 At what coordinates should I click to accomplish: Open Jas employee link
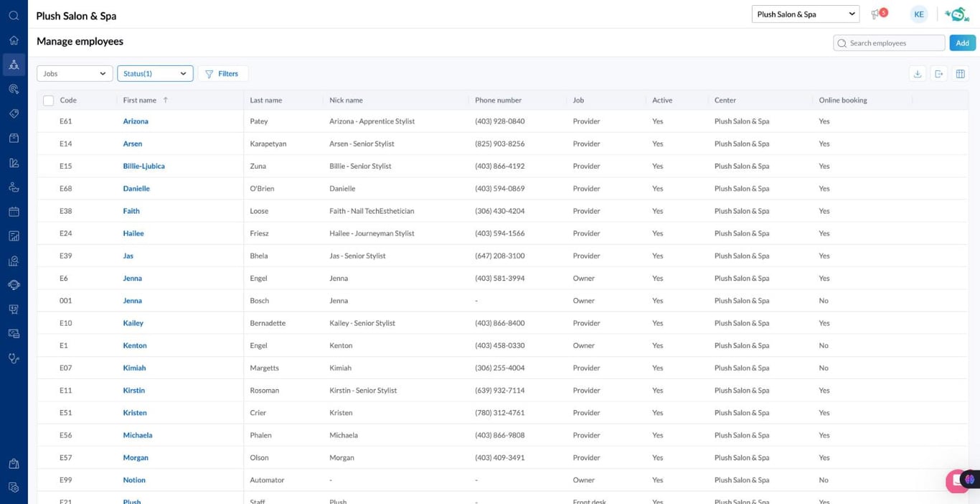(128, 256)
